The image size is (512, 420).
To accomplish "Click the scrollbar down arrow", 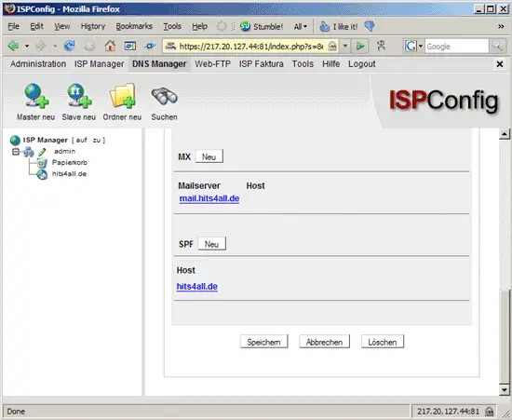I will point(505,390).
